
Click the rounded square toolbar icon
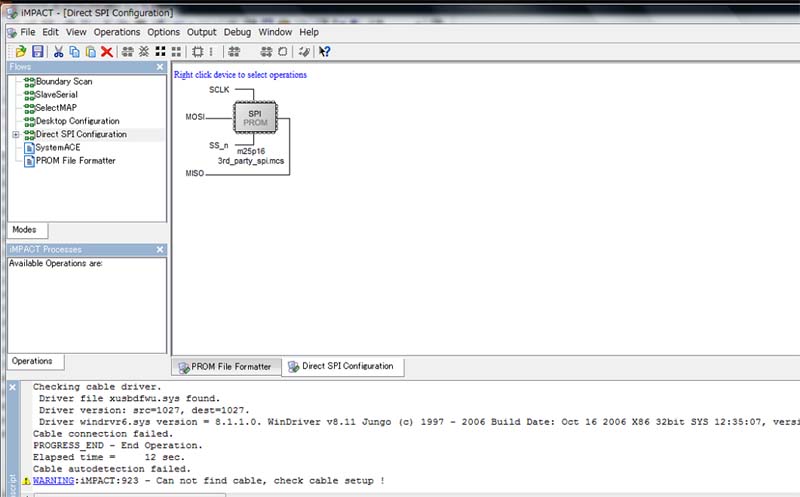tap(283, 52)
